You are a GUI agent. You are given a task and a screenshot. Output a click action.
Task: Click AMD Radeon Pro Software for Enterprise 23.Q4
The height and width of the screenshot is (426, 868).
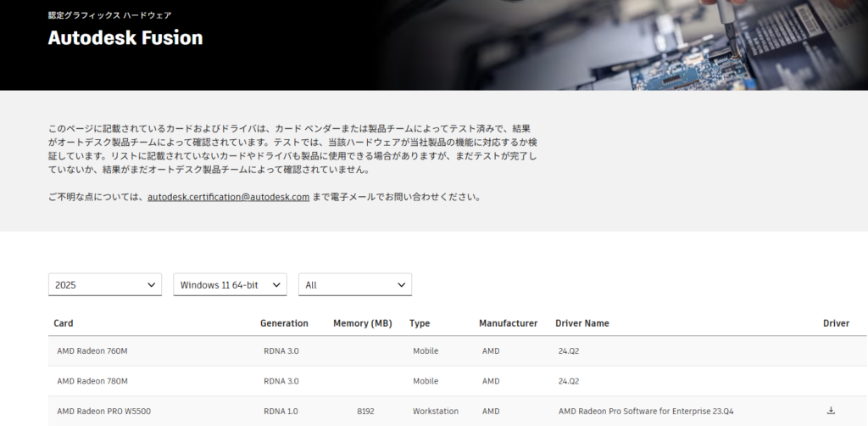pyautogui.click(x=646, y=411)
